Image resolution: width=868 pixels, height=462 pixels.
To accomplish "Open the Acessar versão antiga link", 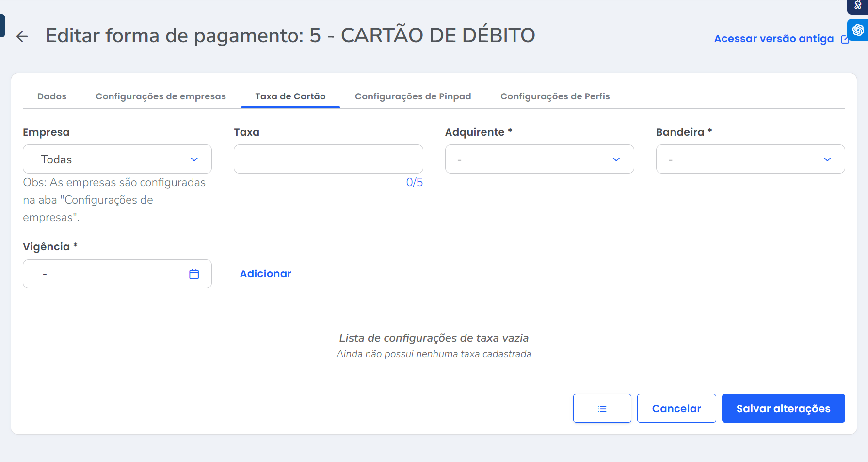I will 774,39.
